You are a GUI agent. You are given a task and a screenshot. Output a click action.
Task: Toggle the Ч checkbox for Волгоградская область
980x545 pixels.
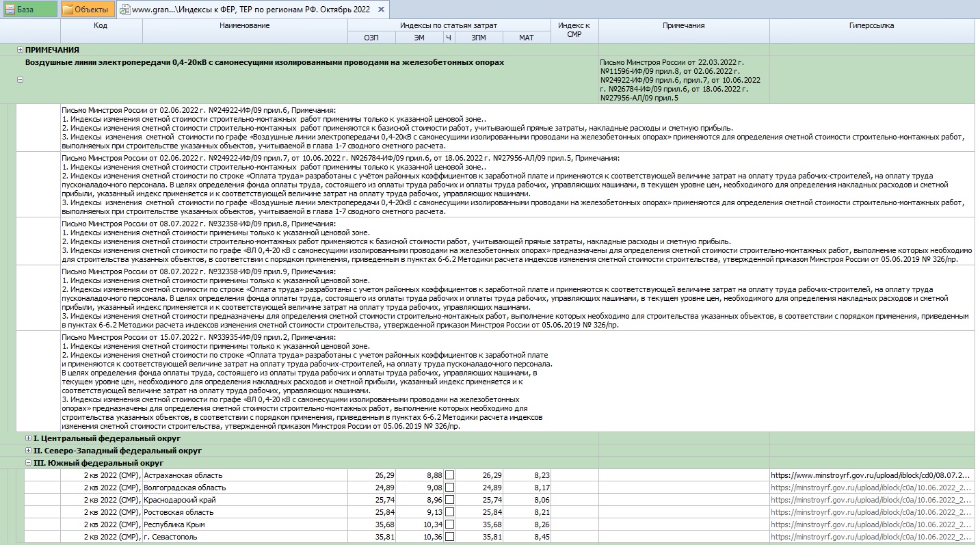click(x=449, y=488)
